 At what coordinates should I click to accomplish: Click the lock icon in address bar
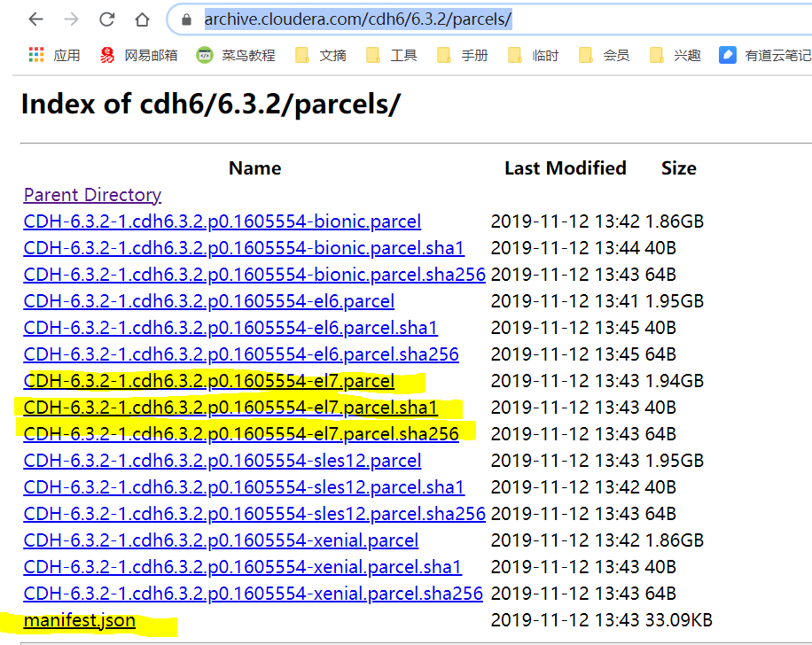(186, 19)
